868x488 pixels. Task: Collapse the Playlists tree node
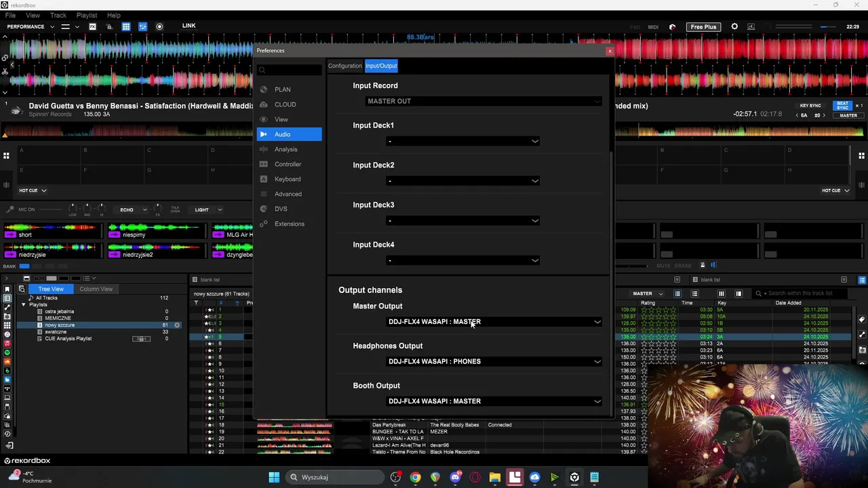point(23,305)
